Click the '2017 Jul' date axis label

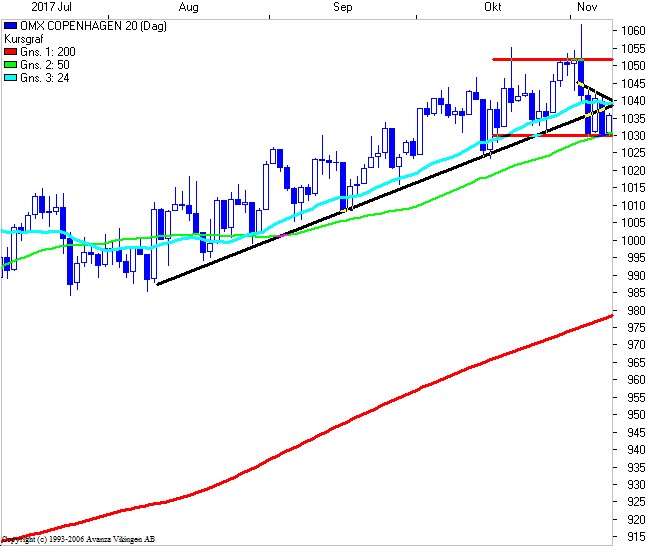coord(51,7)
